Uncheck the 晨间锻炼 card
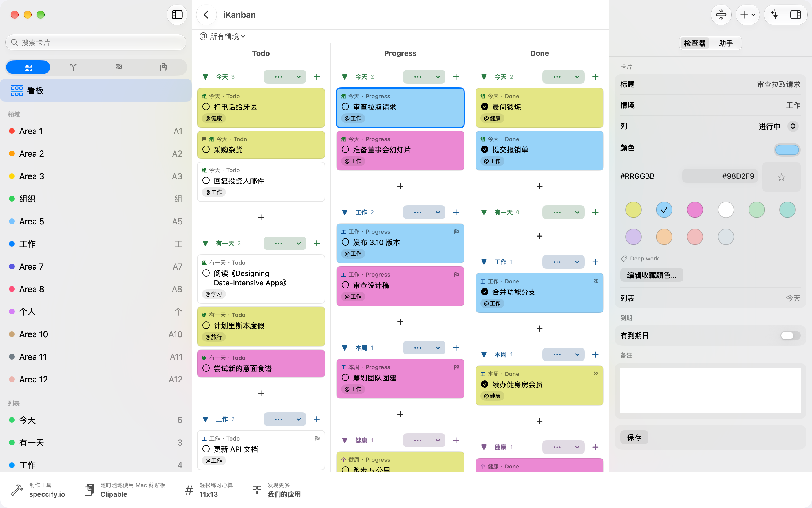Screen dimensions: 812x508 pos(484,107)
